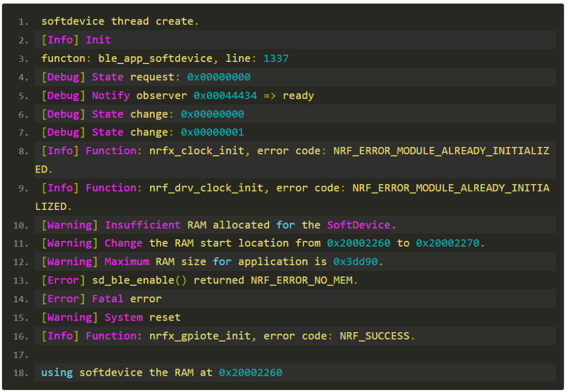This screenshot has height=392, width=567.
Task: Click the [Debug] tag on line 4
Action: pos(64,77)
